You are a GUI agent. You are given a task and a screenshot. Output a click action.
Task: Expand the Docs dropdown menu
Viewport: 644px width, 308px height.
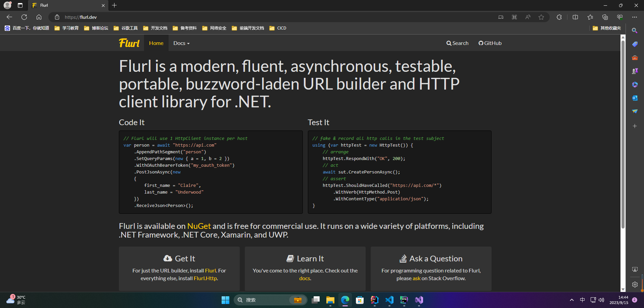(x=181, y=43)
